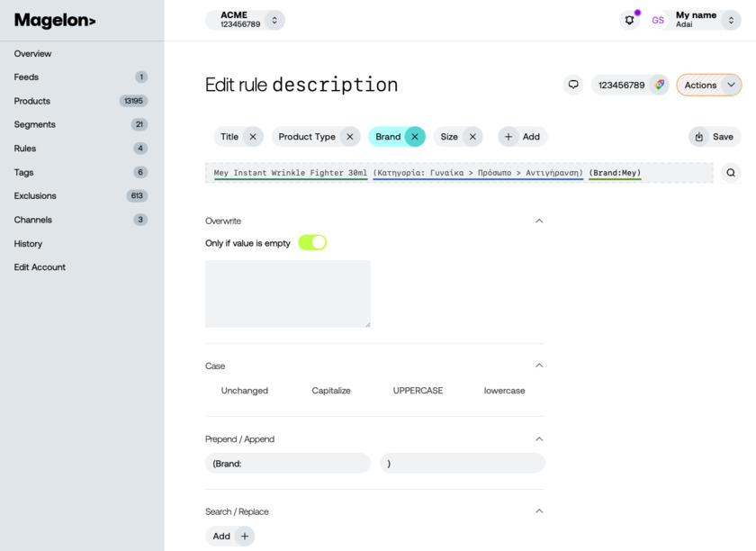
Task: Open Rules in sidebar
Action: pos(25,149)
